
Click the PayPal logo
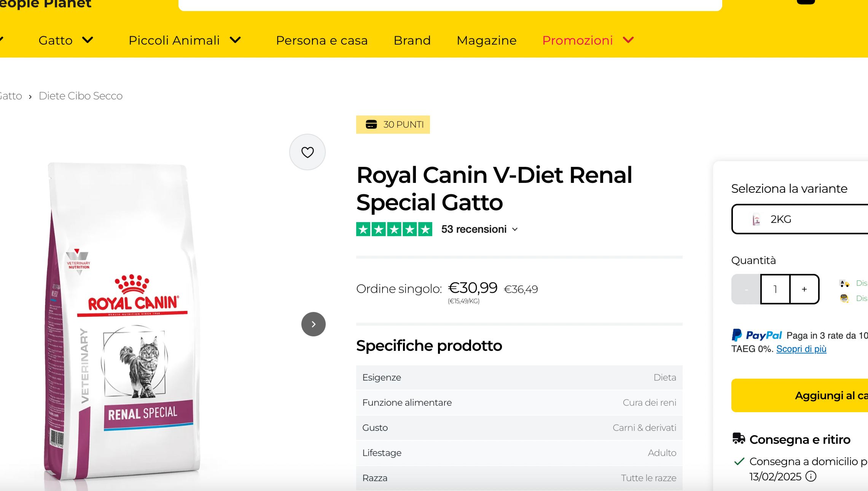[756, 335]
